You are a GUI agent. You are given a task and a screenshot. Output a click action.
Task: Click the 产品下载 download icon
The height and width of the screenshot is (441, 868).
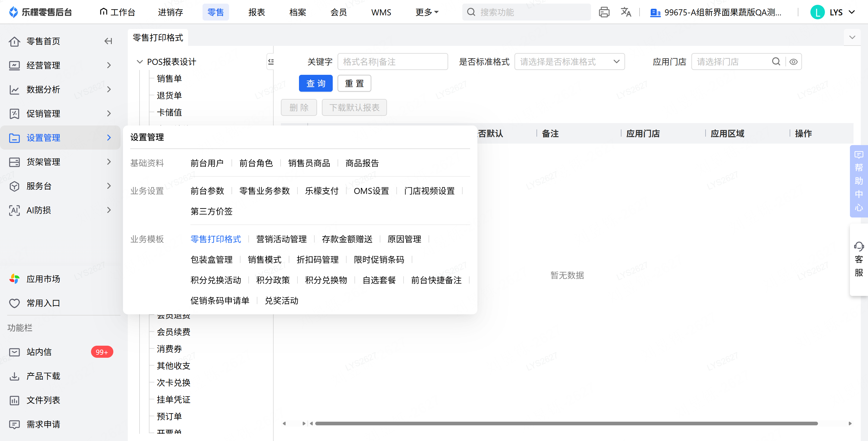click(14, 376)
